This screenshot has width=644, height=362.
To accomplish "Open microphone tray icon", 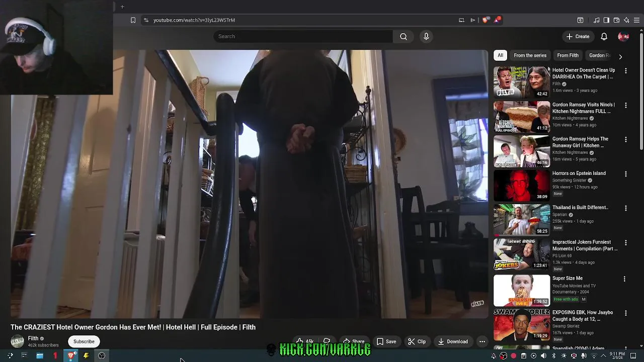I will click(584, 356).
